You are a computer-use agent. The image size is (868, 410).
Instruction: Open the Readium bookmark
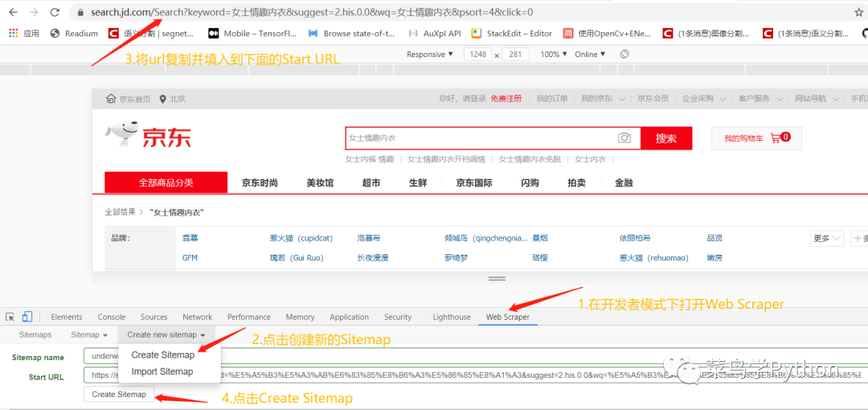(74, 33)
